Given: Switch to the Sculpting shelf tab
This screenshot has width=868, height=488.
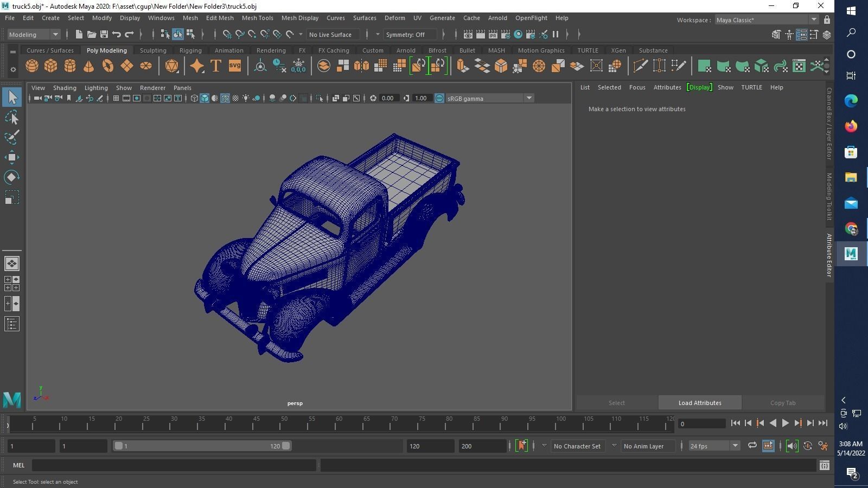Looking at the screenshot, I should pos(153,50).
